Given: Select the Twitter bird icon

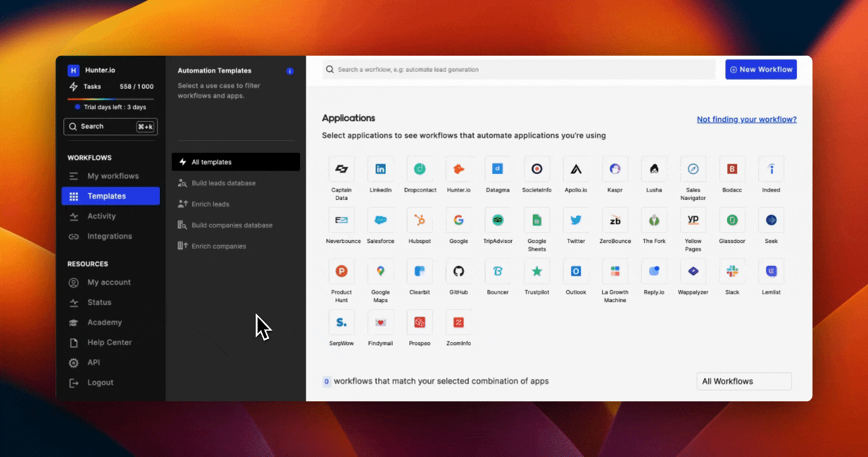Looking at the screenshot, I should tap(576, 220).
